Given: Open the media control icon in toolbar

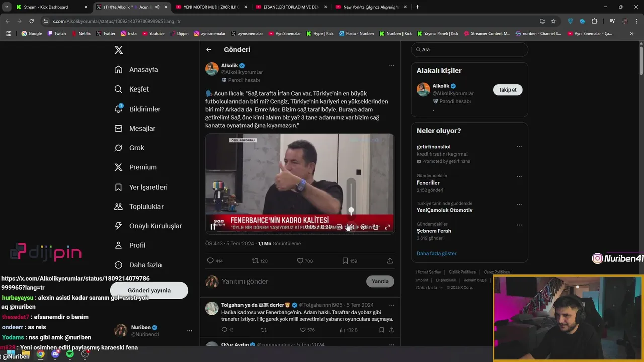Looking at the screenshot, I should (x=612, y=21).
